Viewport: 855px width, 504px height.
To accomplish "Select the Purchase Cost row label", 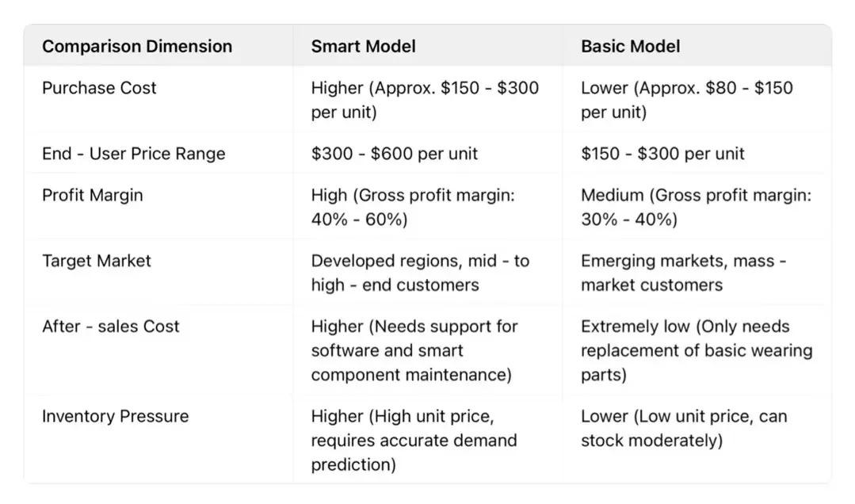I will click(99, 88).
